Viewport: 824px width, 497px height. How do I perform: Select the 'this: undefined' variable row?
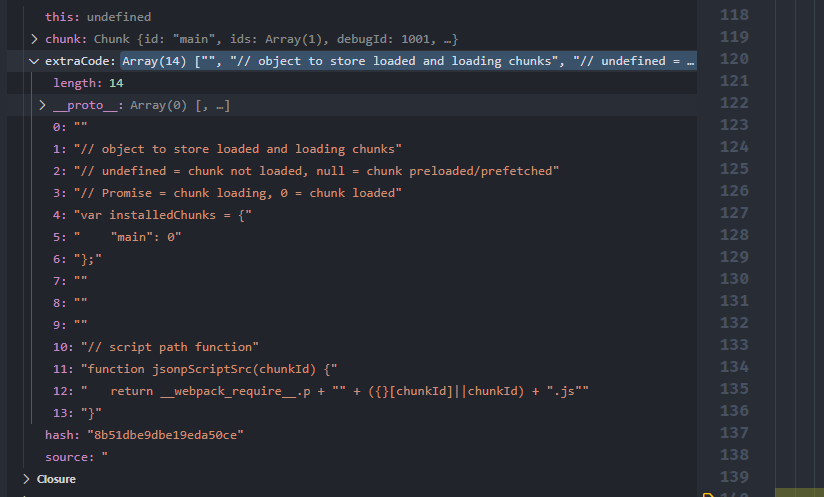tap(98, 17)
